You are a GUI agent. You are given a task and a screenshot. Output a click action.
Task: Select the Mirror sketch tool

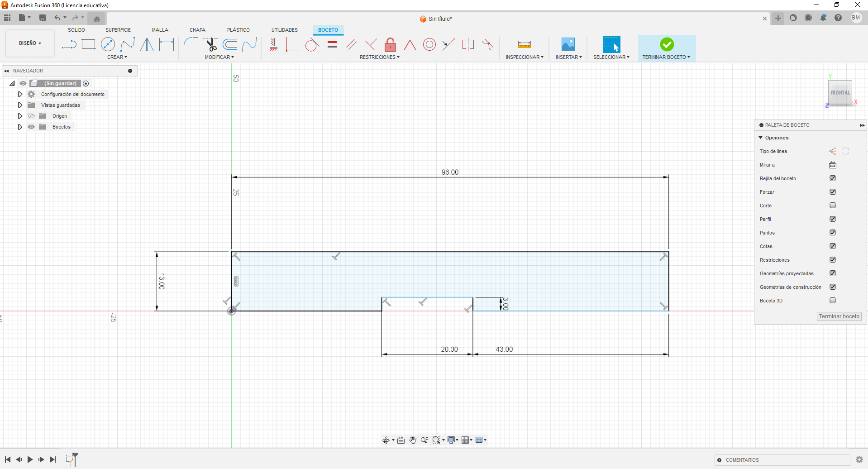[147, 44]
